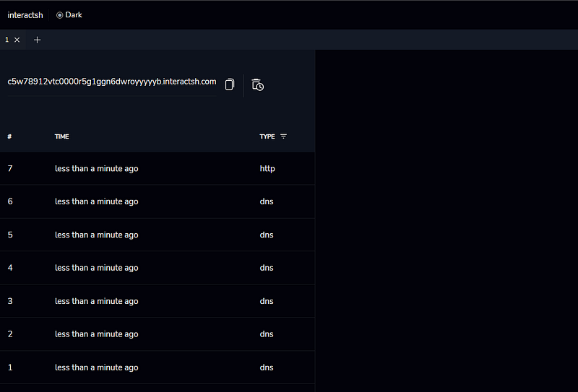Select the time text in row 1
This screenshot has height=392, width=578.
(97, 367)
